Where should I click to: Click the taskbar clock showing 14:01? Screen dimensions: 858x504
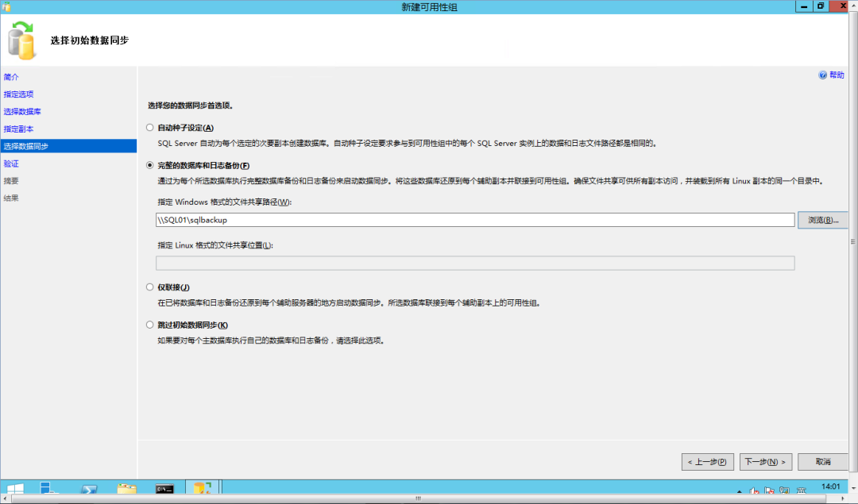pos(831,487)
